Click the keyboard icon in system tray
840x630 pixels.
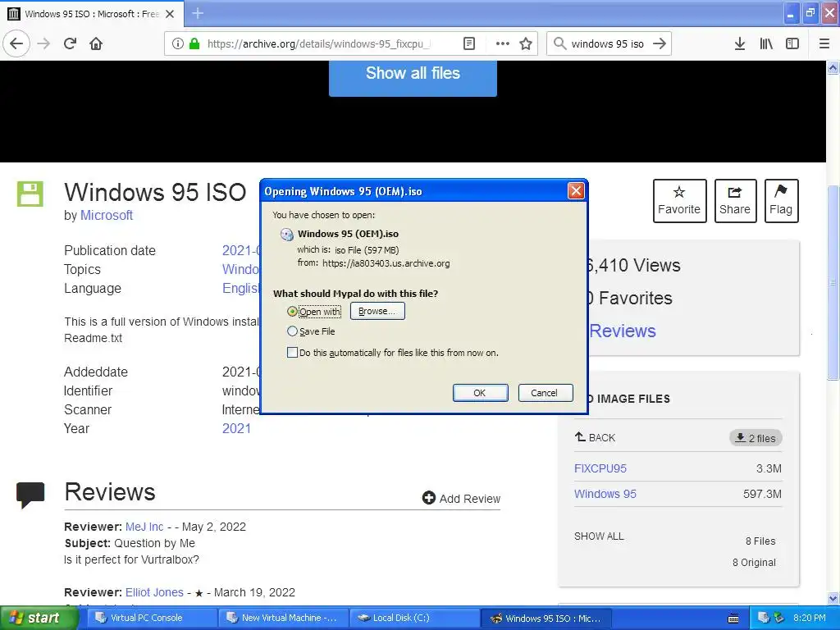733,619
